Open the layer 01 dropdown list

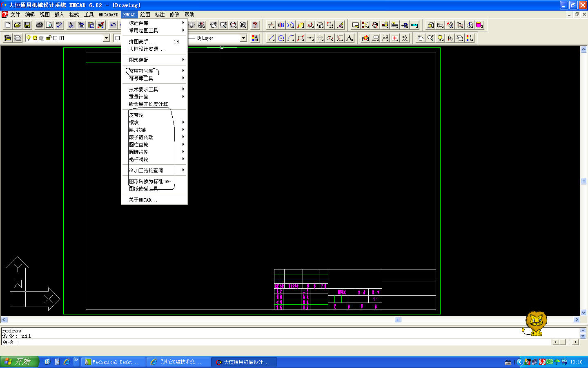coord(107,38)
